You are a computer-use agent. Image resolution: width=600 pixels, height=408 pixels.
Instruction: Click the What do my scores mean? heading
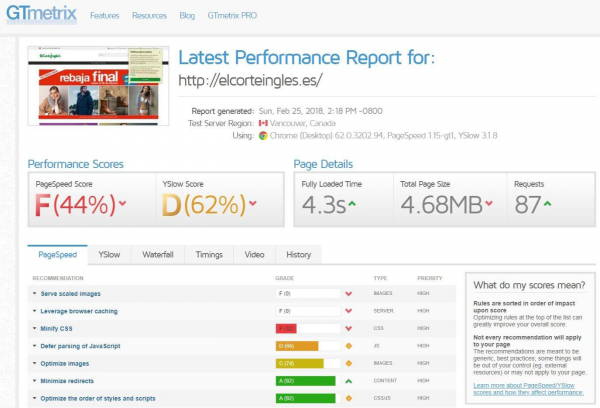(x=529, y=285)
